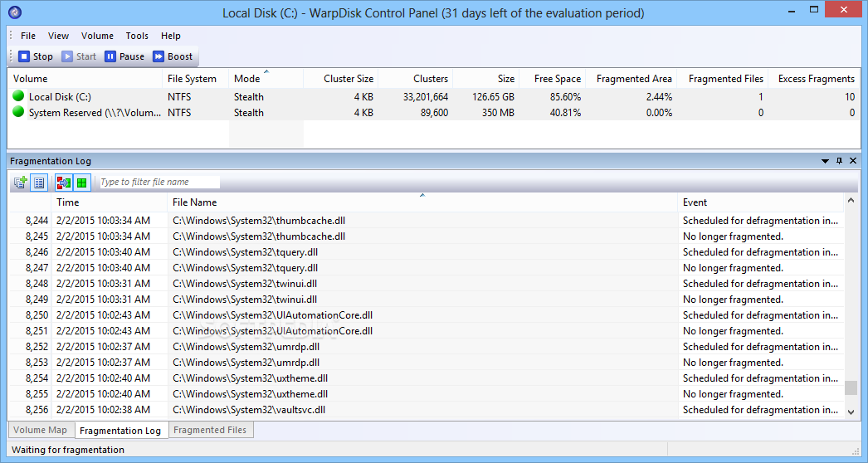Click the 350 MB size value
868x463 pixels.
pos(497,112)
